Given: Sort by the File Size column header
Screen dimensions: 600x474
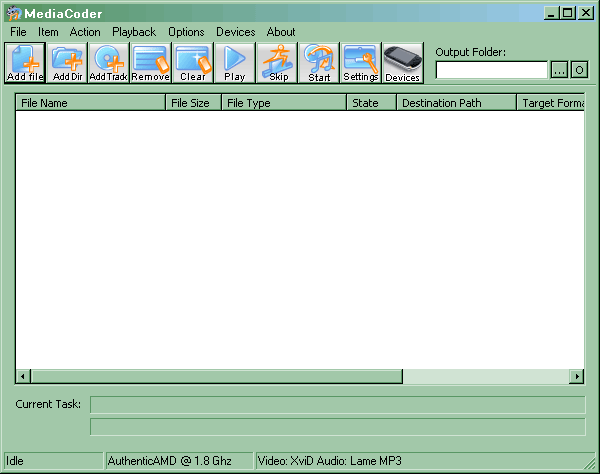Looking at the screenshot, I should 194,103.
